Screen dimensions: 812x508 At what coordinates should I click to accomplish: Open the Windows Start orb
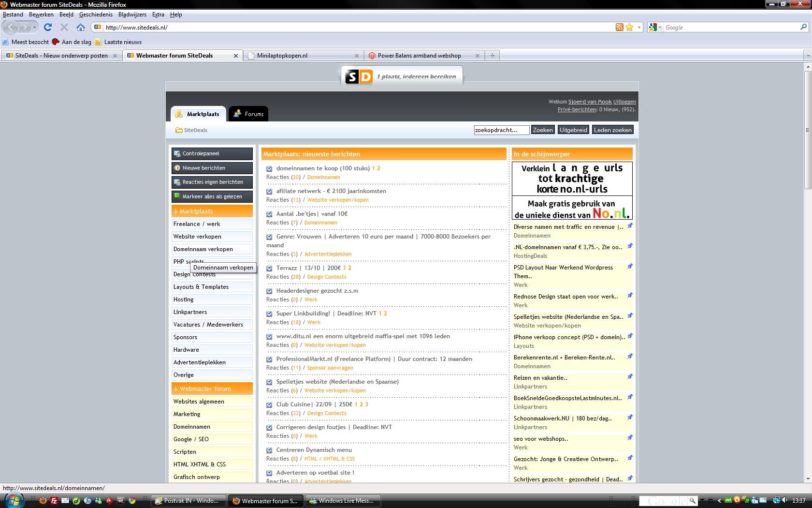pyautogui.click(x=13, y=500)
